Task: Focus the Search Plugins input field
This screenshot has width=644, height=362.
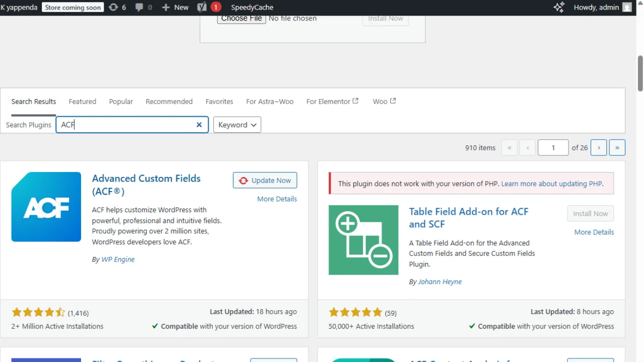Action: tap(132, 125)
